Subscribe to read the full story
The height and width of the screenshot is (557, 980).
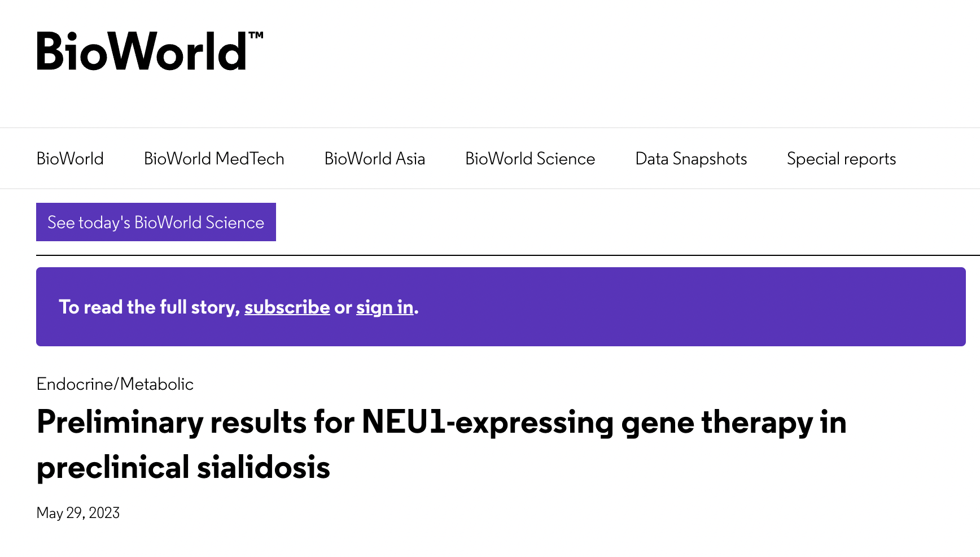click(x=287, y=307)
